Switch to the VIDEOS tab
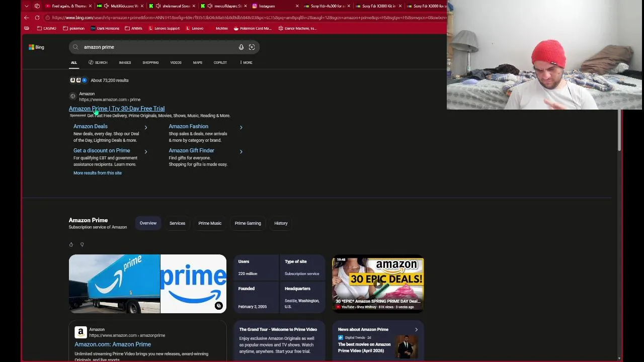The image size is (644, 362). click(x=176, y=62)
